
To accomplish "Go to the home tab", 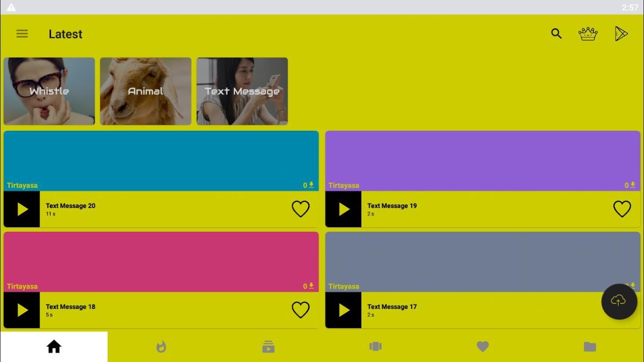I will click(x=54, y=347).
